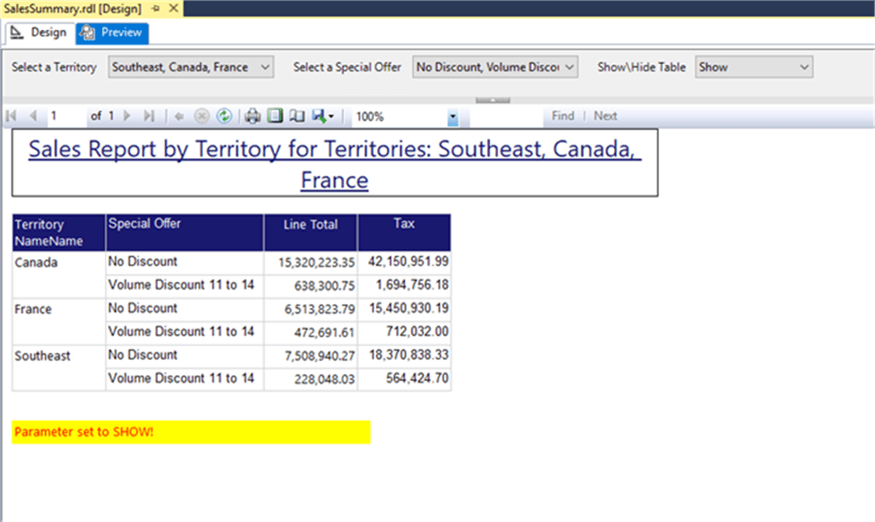Refresh the report preview
This screenshot has width=875, height=522.
click(x=224, y=116)
